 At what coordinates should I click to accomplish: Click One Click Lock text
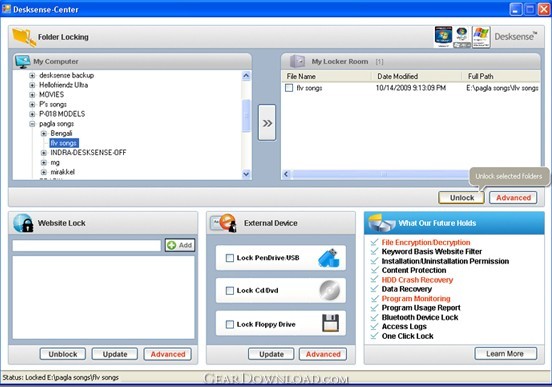[407, 336]
